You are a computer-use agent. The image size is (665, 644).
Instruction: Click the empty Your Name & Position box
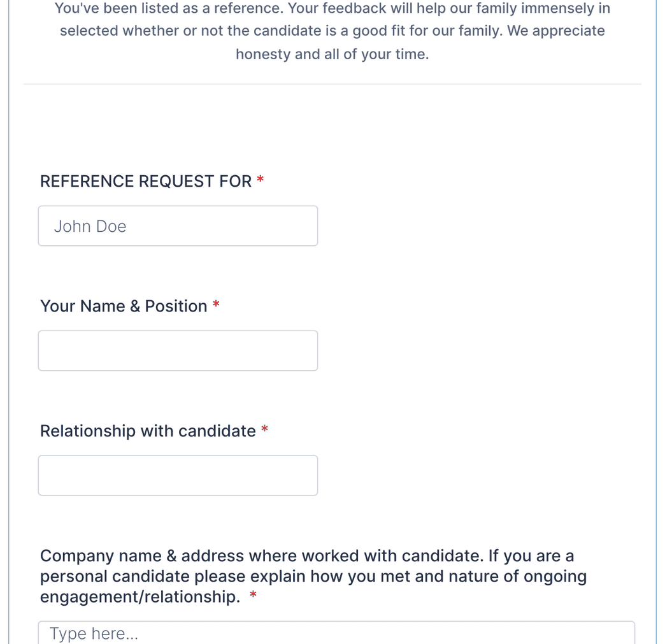[178, 350]
